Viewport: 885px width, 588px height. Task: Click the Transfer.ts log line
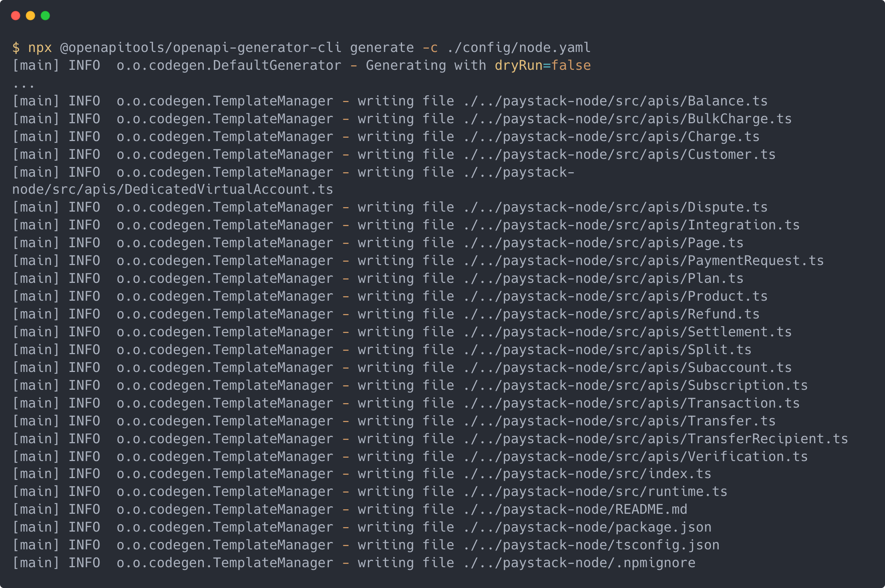coord(394,421)
